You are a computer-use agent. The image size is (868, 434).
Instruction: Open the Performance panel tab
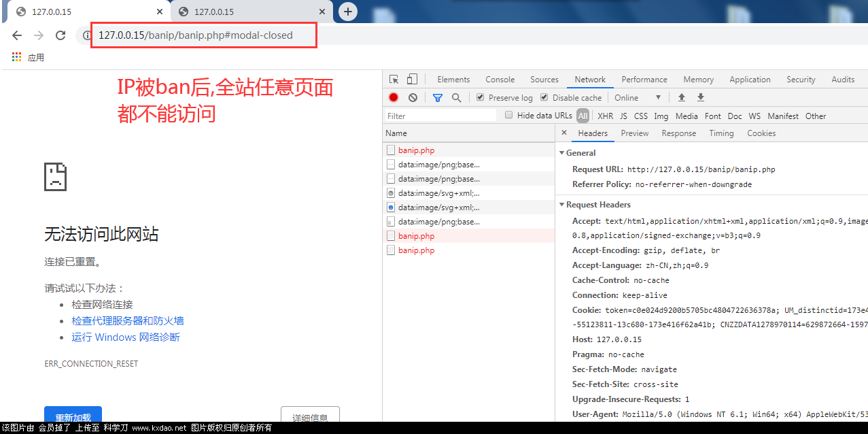click(644, 80)
